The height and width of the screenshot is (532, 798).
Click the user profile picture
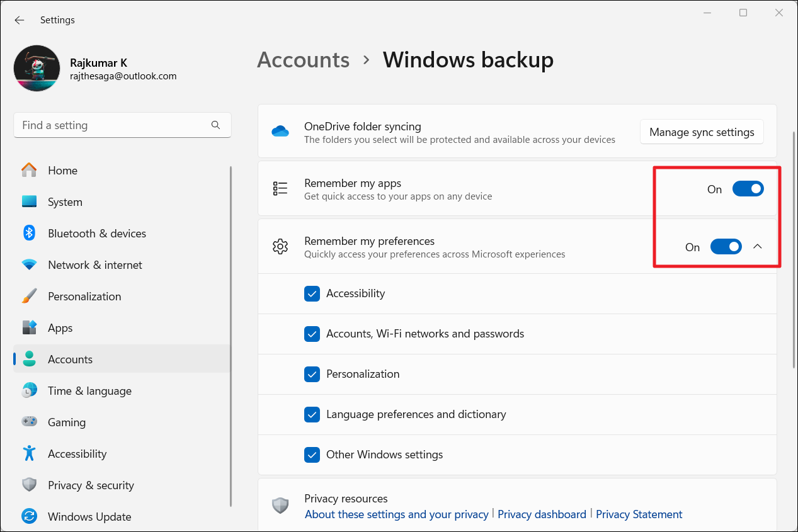coord(37,69)
